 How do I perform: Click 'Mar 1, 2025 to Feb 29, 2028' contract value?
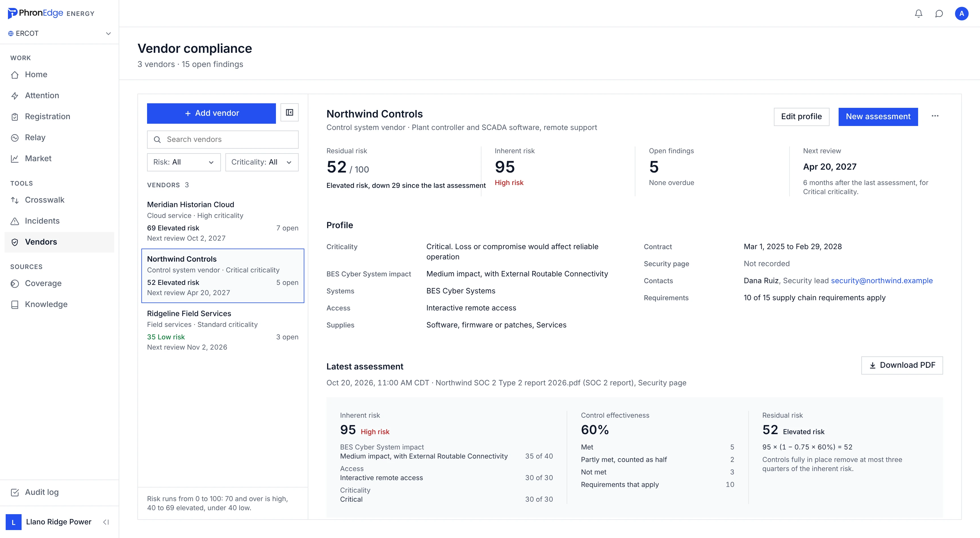point(792,246)
